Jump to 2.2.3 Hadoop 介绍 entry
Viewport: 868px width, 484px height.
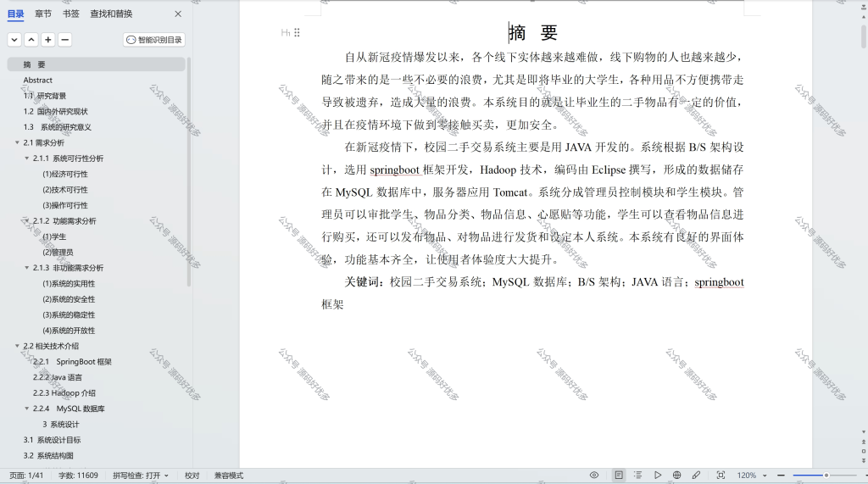tap(64, 393)
